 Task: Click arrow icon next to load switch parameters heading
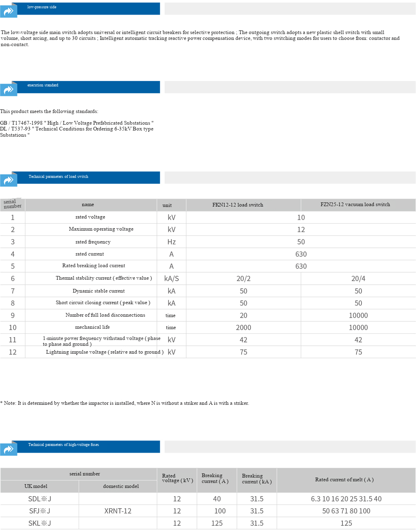point(8,180)
